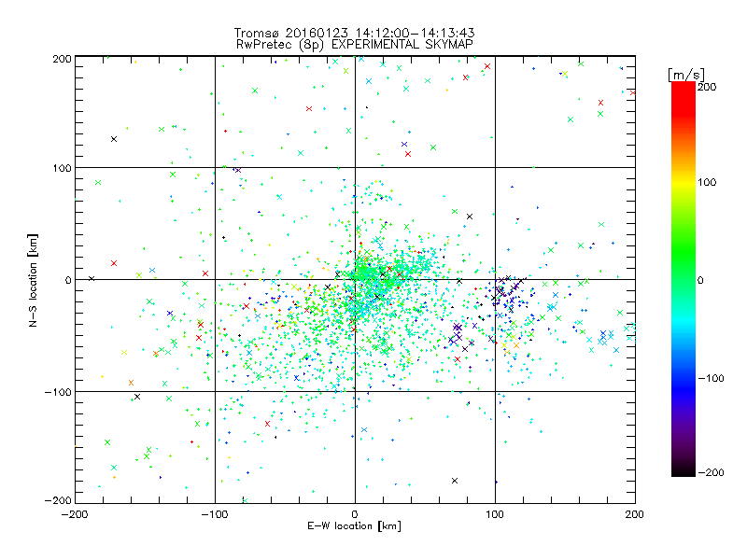The image size is (747, 560).
Task: Click the "-200" tick label on the colorbar
Action: 711,472
